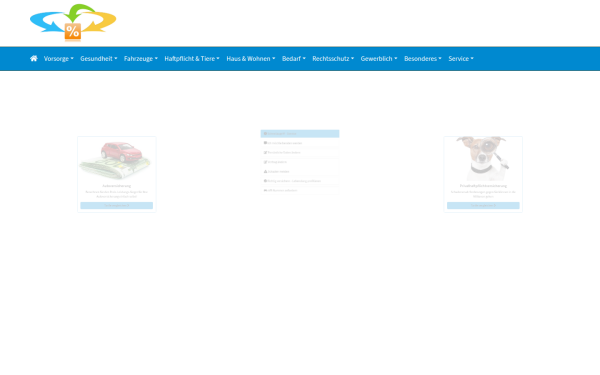
Task: Click Tarife vergleichen under Autoversicherung
Action: pos(117,205)
